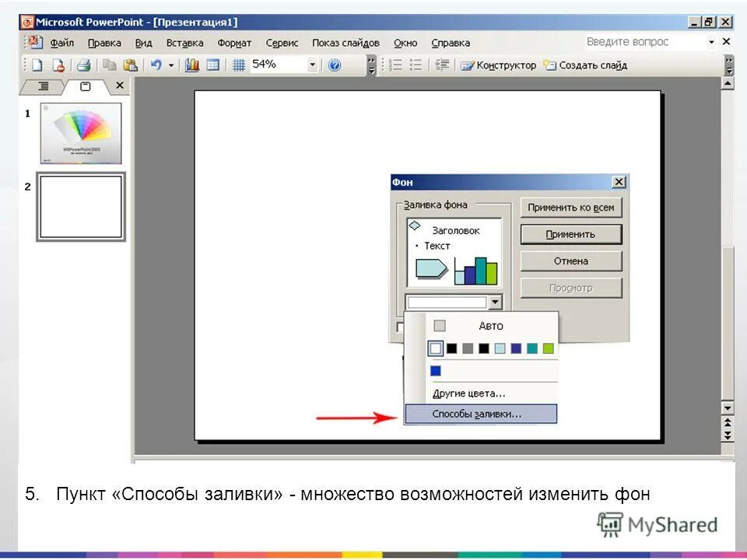
Task: Select slide 2 thumbnail in the panel
Action: coord(79,208)
